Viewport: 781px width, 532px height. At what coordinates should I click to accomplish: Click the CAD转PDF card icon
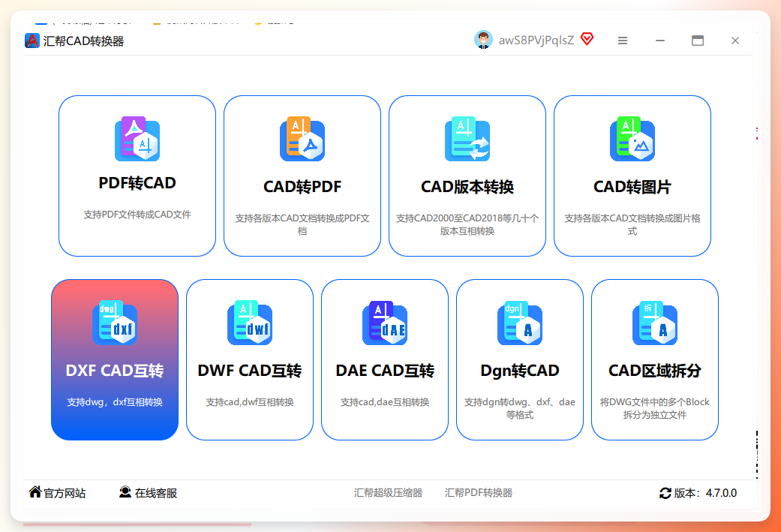[x=302, y=139]
